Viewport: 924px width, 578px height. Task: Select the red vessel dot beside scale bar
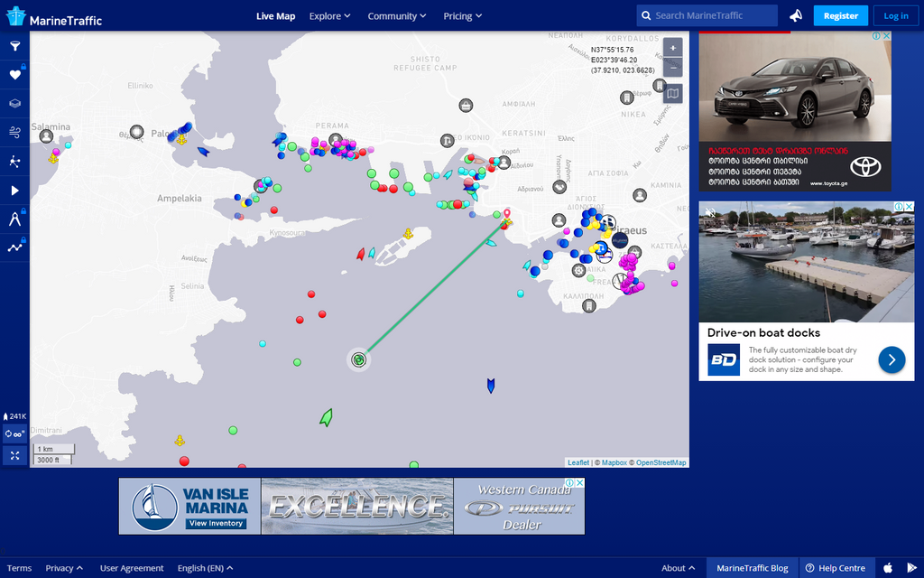(x=184, y=461)
